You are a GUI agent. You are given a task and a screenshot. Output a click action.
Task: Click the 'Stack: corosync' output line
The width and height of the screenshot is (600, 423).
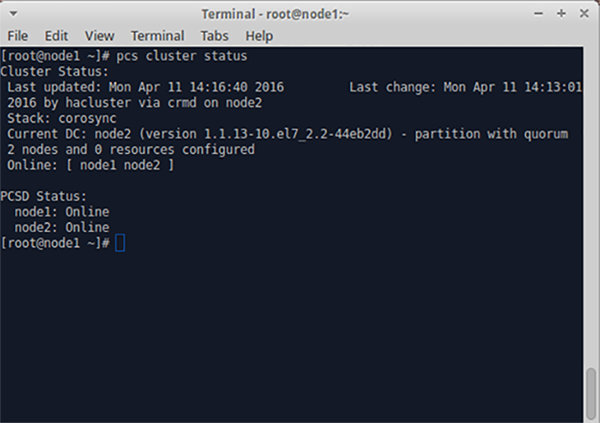pos(62,118)
